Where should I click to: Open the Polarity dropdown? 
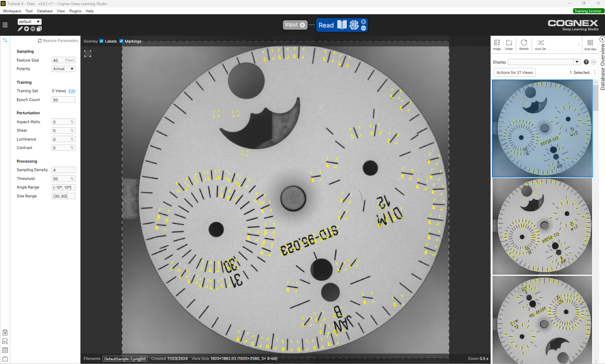click(63, 69)
